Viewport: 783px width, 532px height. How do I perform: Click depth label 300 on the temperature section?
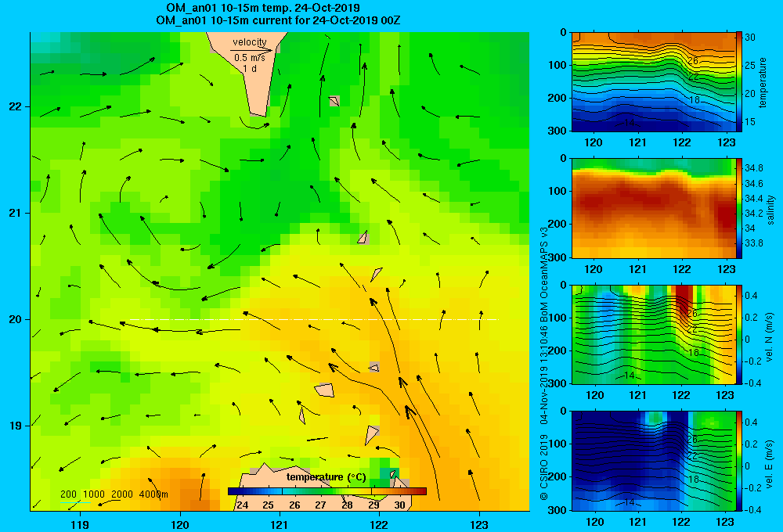click(x=557, y=131)
